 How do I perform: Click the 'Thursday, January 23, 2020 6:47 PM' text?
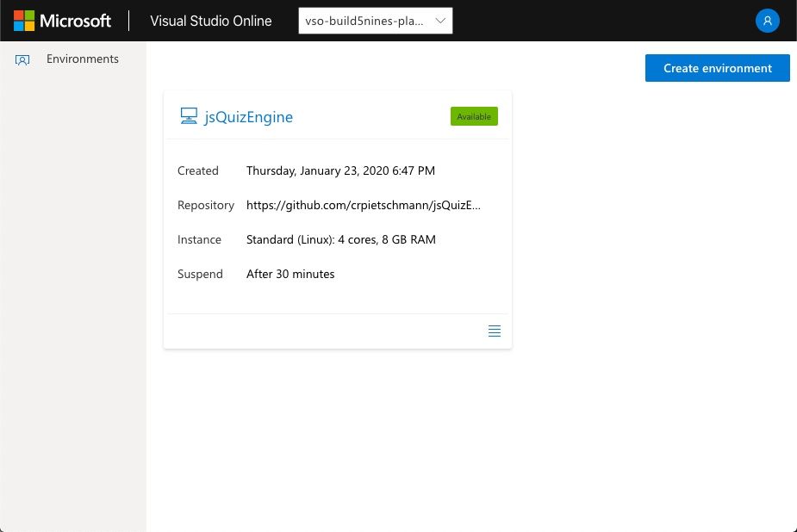340,170
